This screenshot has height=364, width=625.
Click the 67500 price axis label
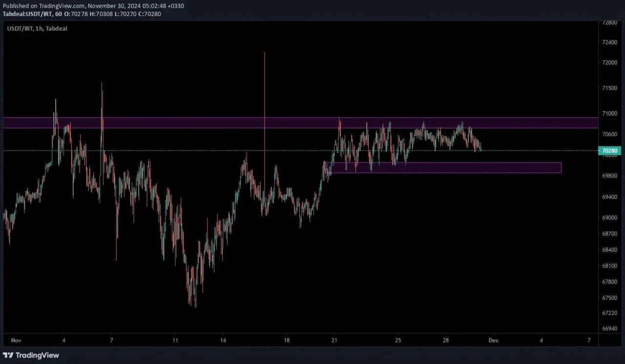(x=610, y=298)
